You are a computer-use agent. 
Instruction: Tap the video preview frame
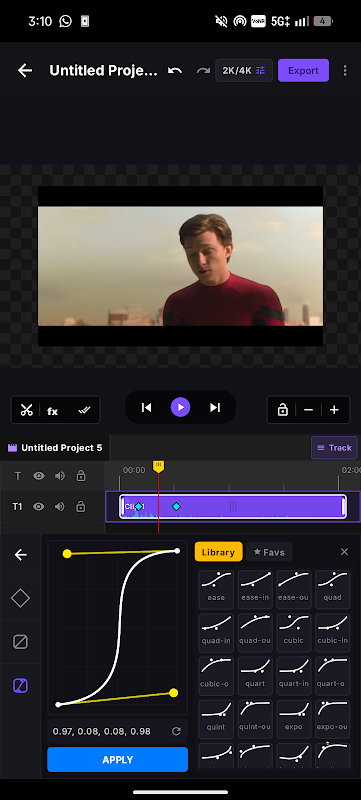point(180,266)
